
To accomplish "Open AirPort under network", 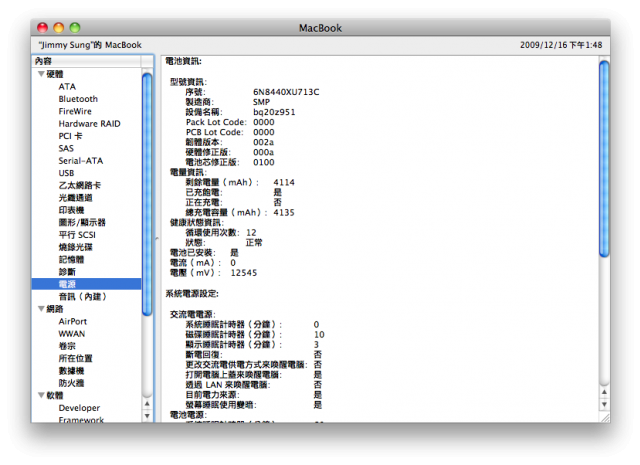I will pos(73,321).
